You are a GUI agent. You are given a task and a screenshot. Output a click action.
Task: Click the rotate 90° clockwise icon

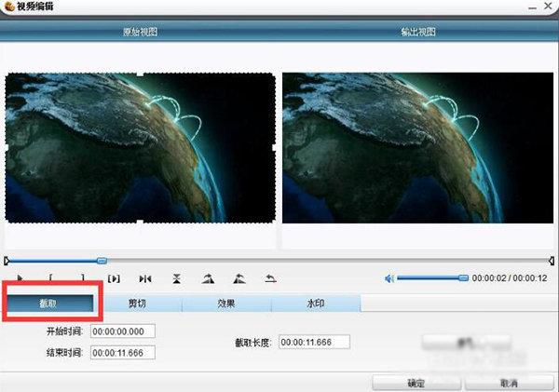(x=208, y=278)
